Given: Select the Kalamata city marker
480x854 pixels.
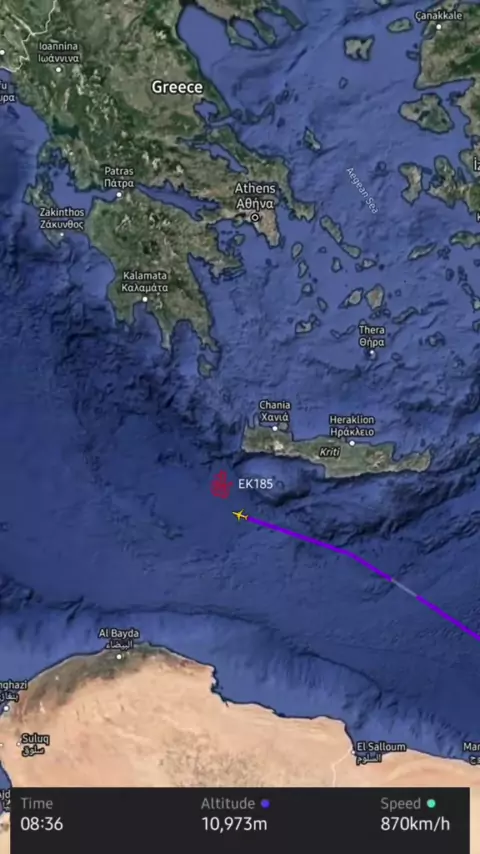Looking at the screenshot, I should (x=145, y=299).
